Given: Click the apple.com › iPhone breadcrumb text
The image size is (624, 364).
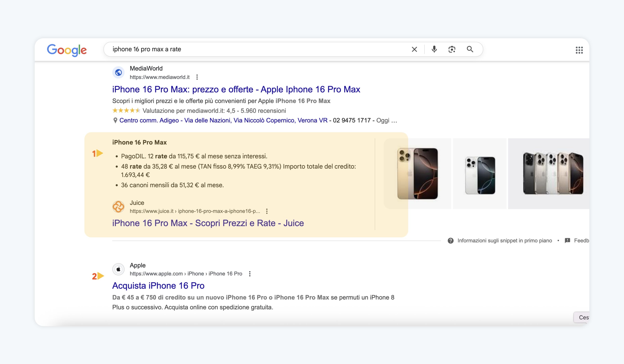Looking at the screenshot, I should click(186, 274).
